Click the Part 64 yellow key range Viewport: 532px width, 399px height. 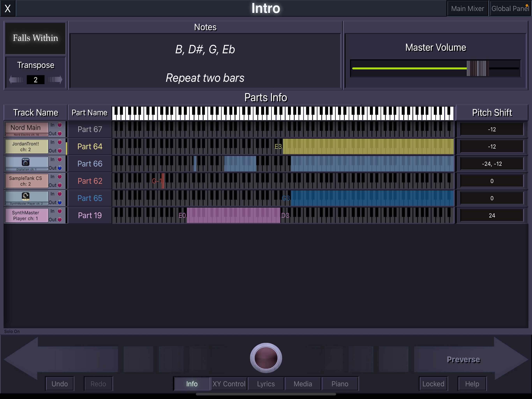368,147
